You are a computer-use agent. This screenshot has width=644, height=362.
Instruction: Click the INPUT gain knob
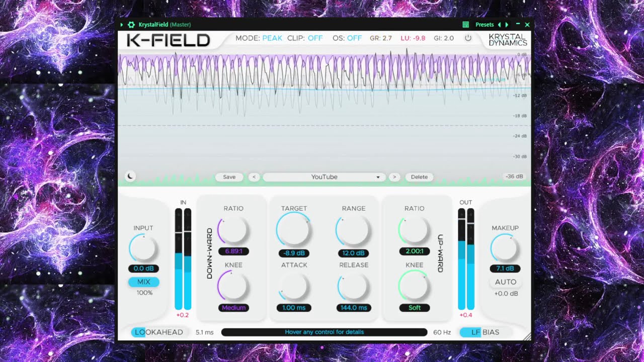[144, 248]
